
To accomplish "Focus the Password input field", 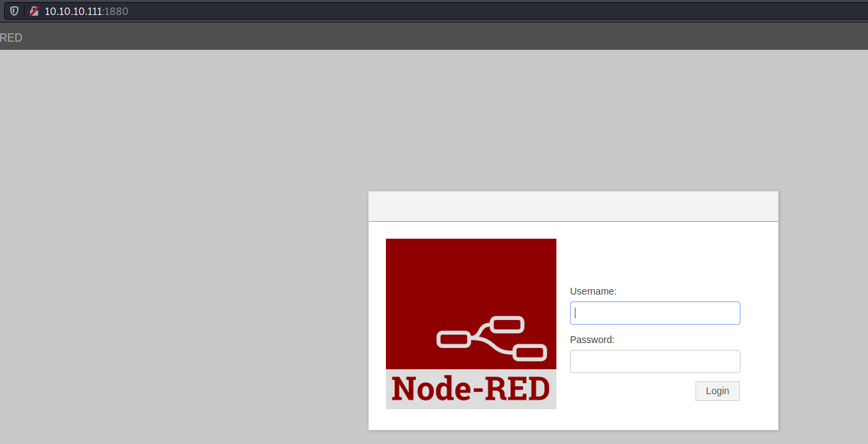I will (655, 361).
